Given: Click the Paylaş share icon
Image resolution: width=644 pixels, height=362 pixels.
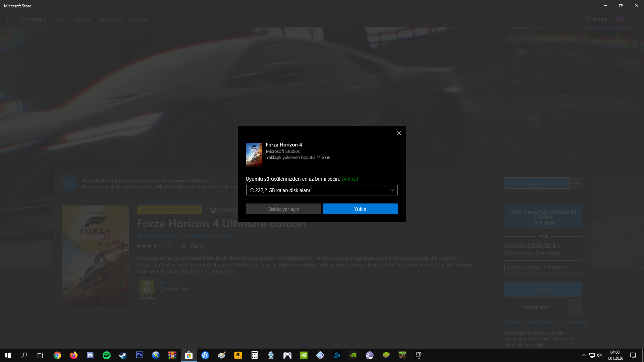Looking at the screenshot, I should pos(184,246).
